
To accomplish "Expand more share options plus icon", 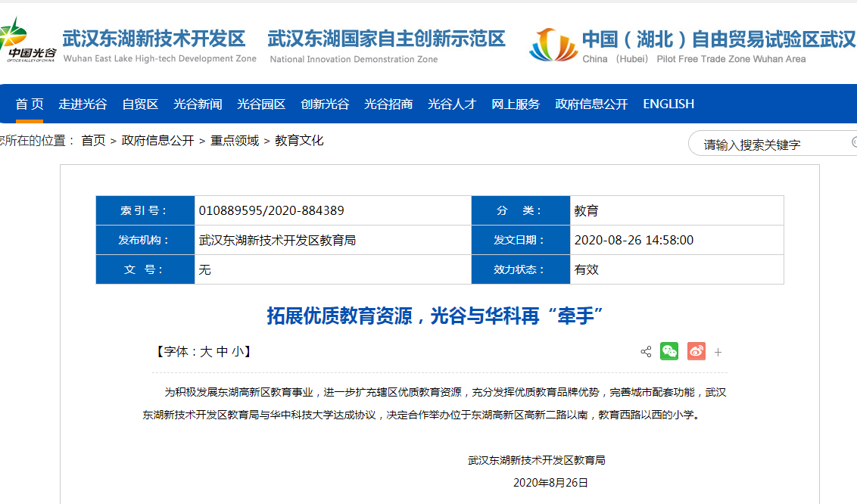I will [x=718, y=352].
